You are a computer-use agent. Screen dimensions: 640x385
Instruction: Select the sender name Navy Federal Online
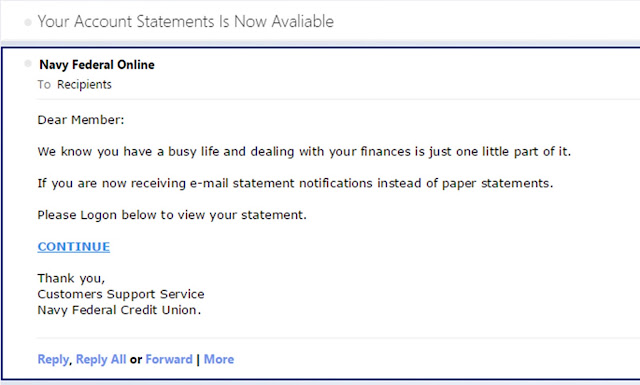click(x=97, y=65)
